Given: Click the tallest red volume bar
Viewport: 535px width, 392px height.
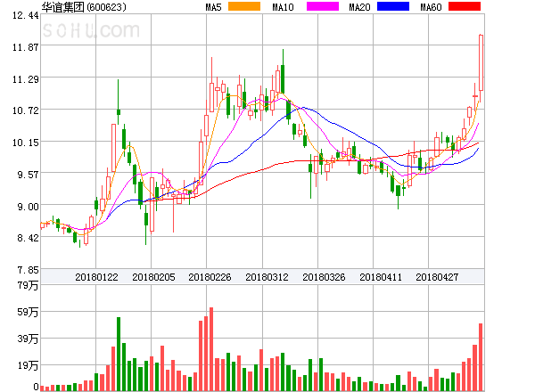Looking at the screenshot, I should pos(211,349).
